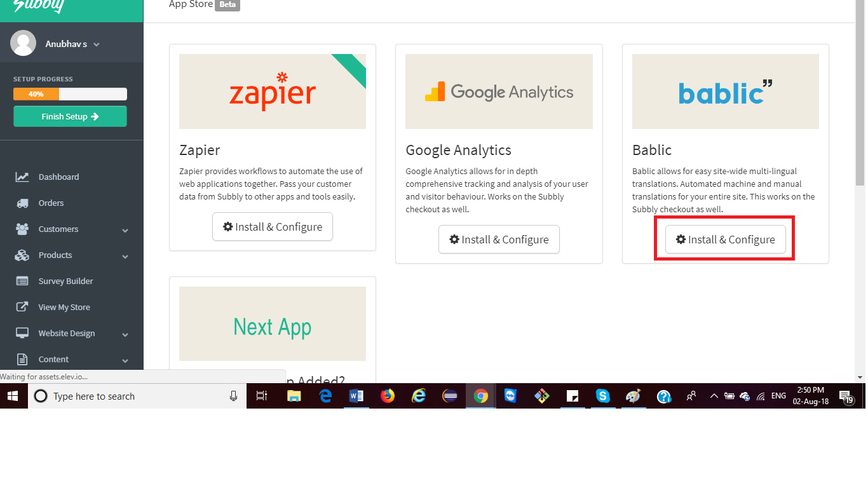
Task: Click the View My Store external-link icon
Action: click(22, 308)
